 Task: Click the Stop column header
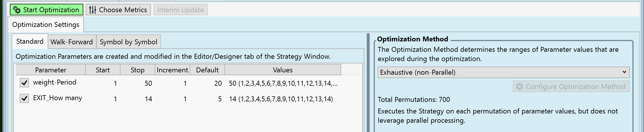click(x=137, y=70)
